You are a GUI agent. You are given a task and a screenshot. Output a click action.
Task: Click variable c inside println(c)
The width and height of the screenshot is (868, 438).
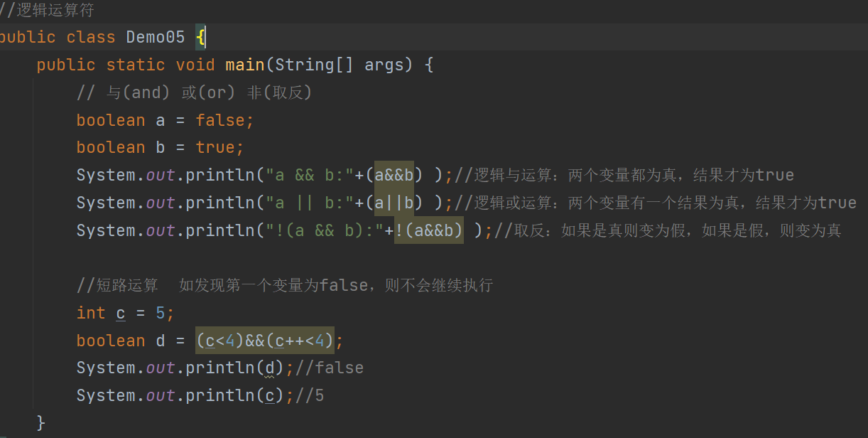pos(269,395)
